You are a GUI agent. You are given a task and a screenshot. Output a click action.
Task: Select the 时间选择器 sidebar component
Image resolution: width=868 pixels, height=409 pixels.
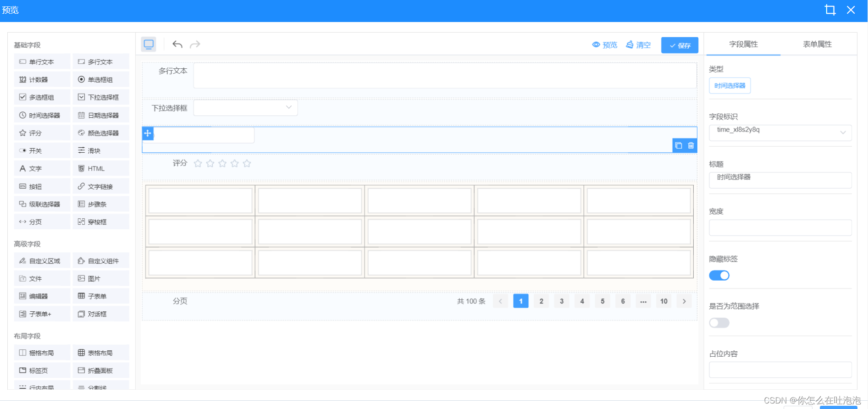(42, 115)
